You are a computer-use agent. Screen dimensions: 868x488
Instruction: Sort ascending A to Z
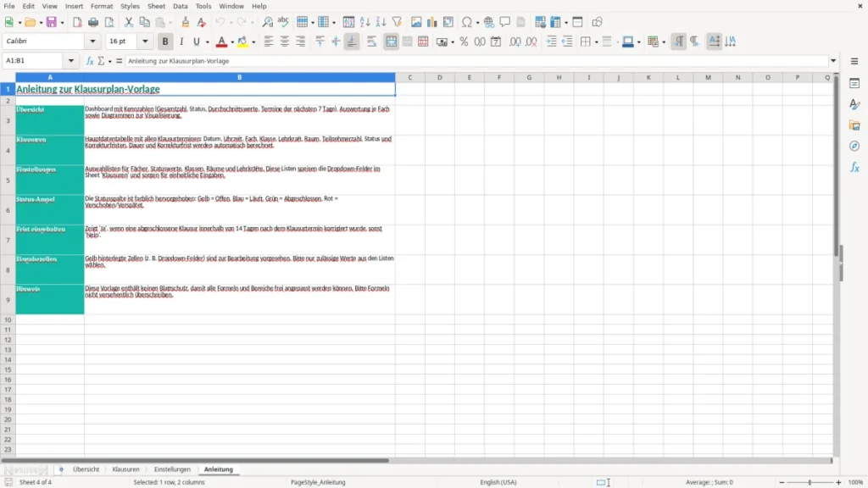pyautogui.click(x=364, y=22)
